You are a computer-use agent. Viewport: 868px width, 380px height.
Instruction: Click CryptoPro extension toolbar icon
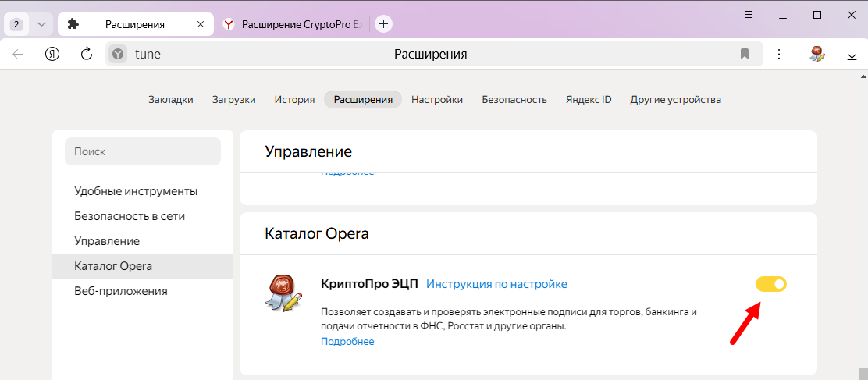pyautogui.click(x=817, y=54)
